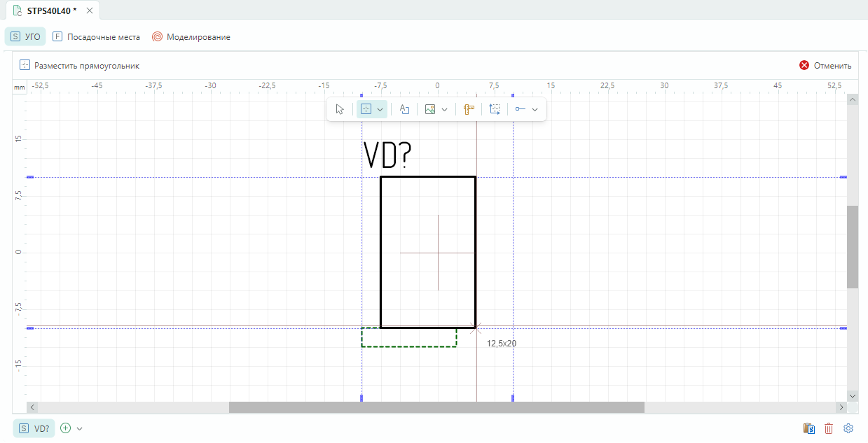Image resolution: width=868 pixels, height=443 pixels.
Task: Click the paste clipboard icon
Action: [x=808, y=428]
